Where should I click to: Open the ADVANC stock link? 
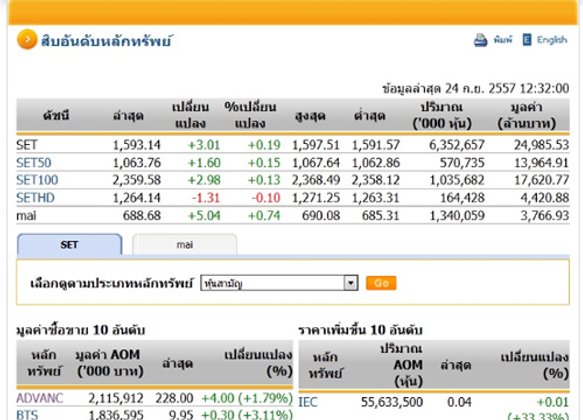(x=40, y=398)
